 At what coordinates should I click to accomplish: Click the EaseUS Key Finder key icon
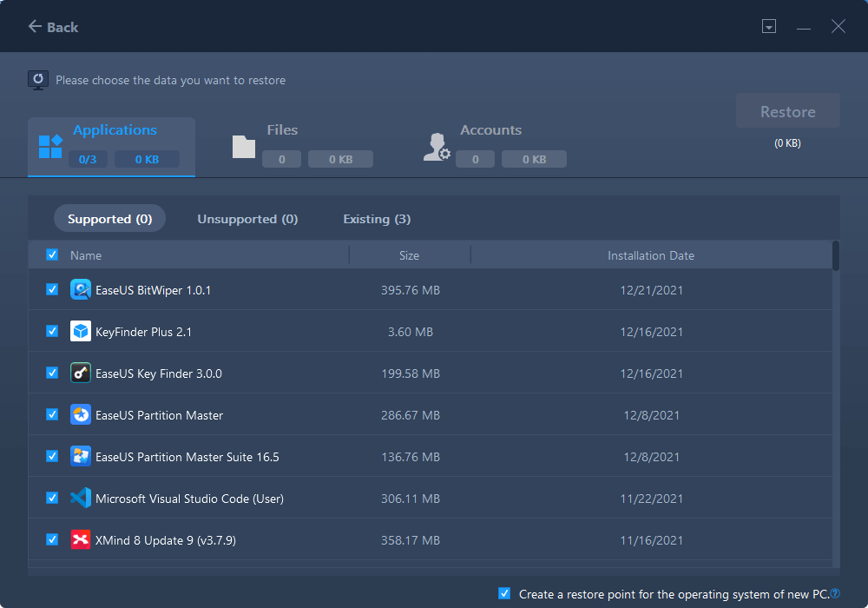[81, 373]
